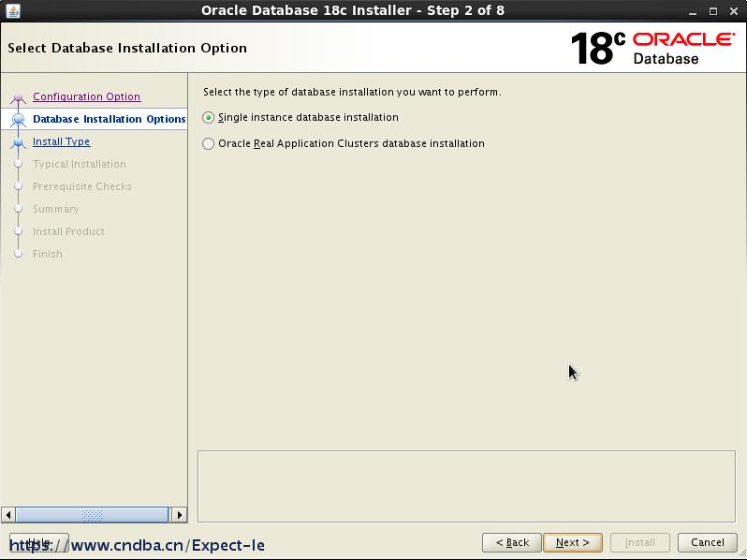Click Install Type step marker icon
The height and width of the screenshot is (560, 747).
click(x=18, y=142)
